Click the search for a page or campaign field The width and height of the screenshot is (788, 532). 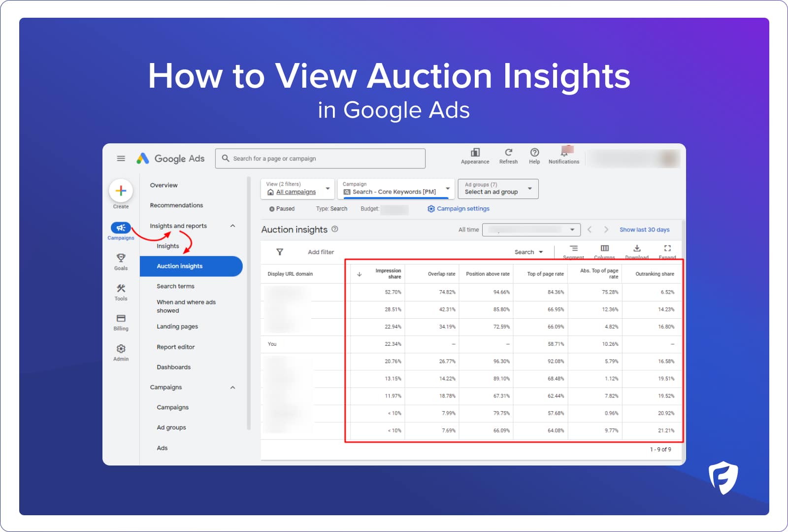pyautogui.click(x=320, y=158)
